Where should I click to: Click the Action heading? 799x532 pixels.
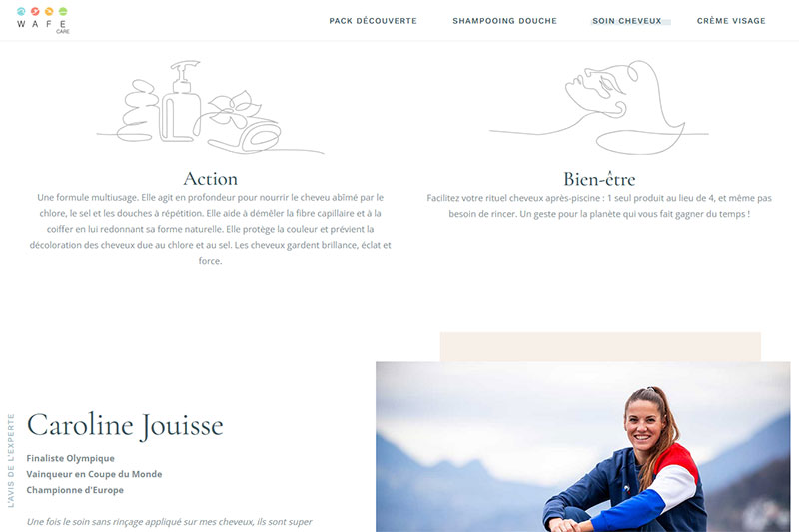[210, 179]
